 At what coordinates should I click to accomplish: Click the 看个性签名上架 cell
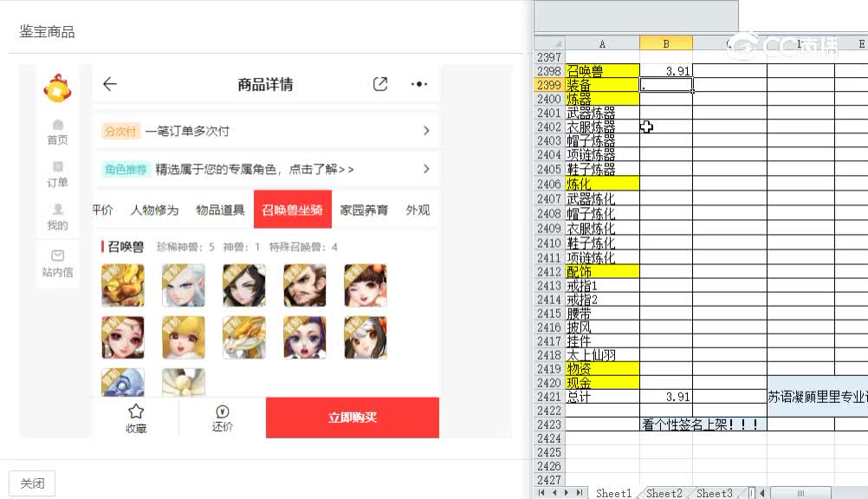(x=703, y=424)
